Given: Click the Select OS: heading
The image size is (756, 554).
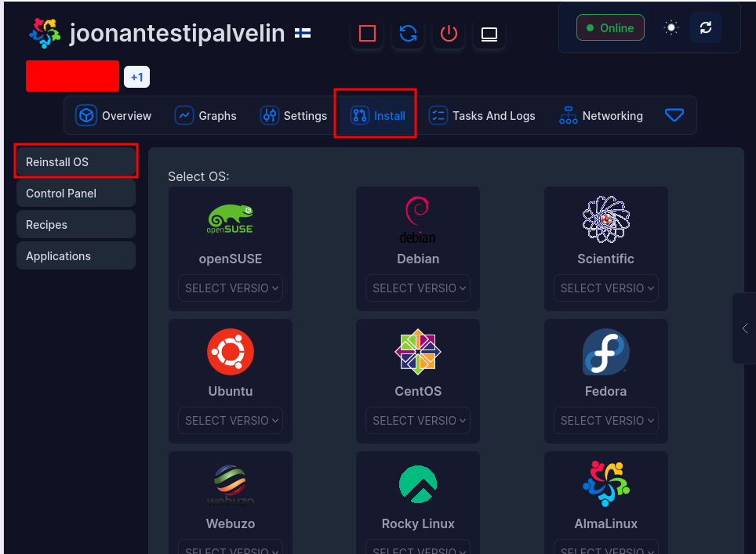Looking at the screenshot, I should pos(198,176).
